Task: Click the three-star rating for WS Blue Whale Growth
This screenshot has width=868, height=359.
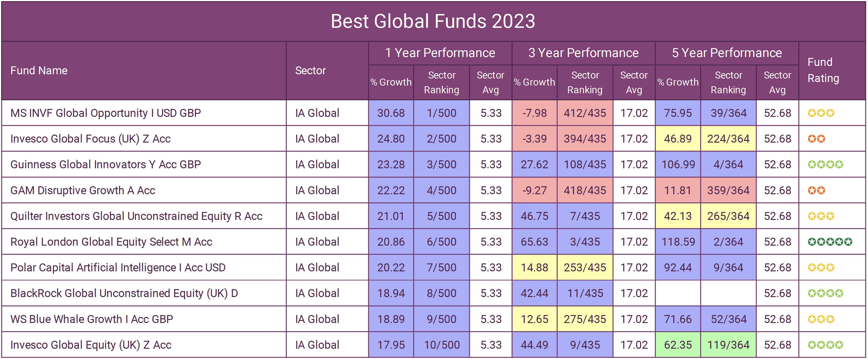Action: tap(821, 319)
